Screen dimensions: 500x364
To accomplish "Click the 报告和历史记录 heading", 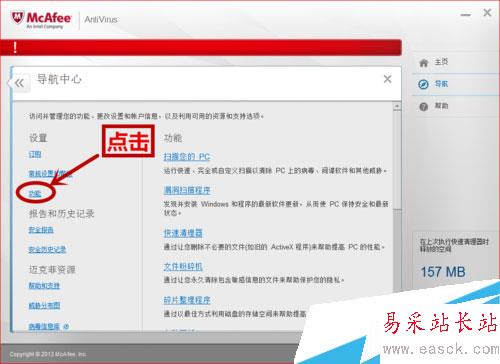I will tap(61, 214).
